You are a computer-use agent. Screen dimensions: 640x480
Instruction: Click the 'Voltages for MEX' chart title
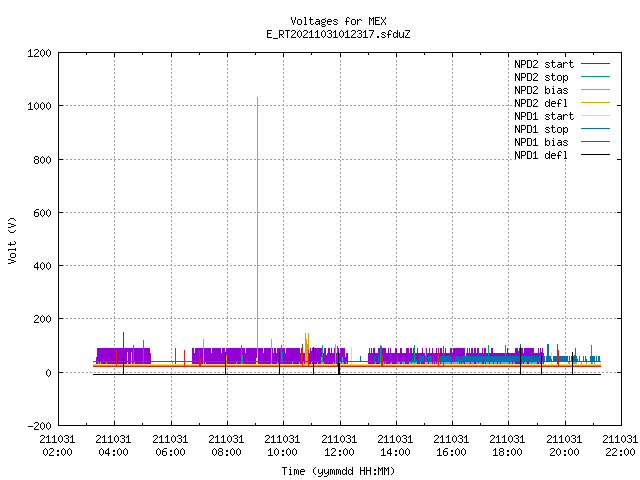(338, 21)
